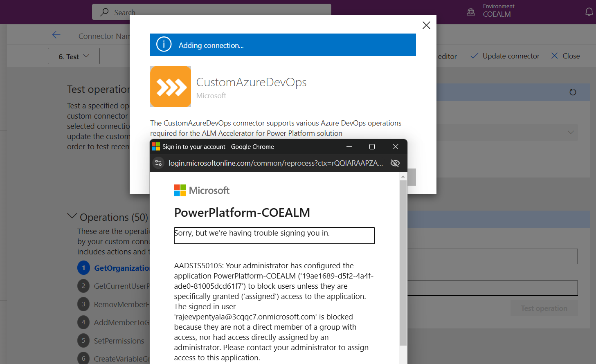Click the Environment globe icon near COEALM
The width and height of the screenshot is (596, 364).
point(470,12)
